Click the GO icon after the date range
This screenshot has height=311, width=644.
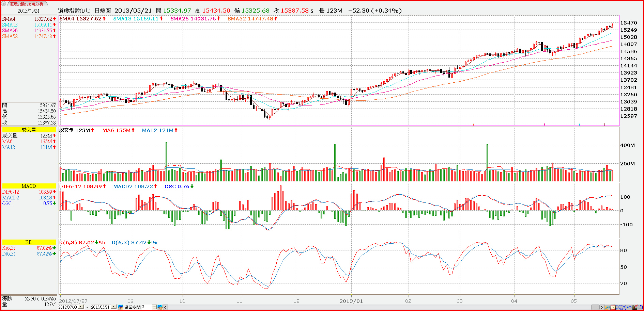pos(120,307)
